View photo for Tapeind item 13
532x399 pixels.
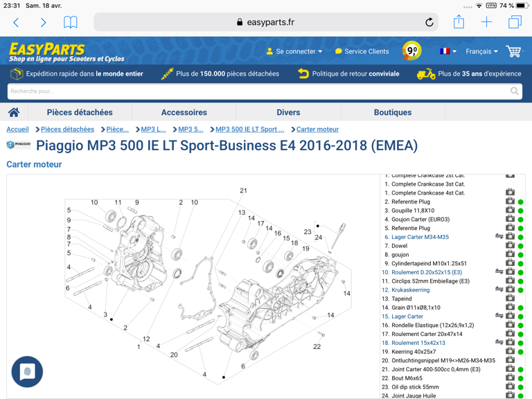(510, 298)
